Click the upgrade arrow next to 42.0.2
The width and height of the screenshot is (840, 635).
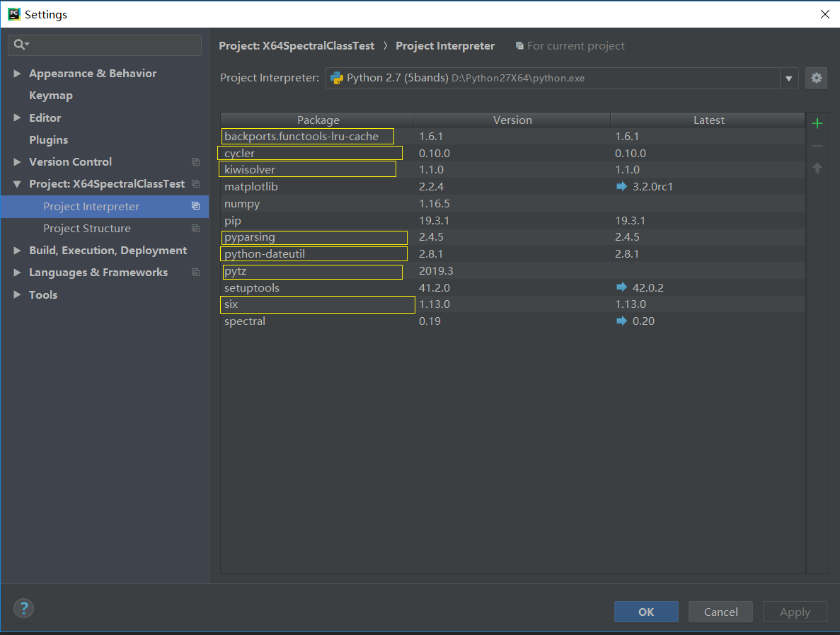[x=621, y=287]
